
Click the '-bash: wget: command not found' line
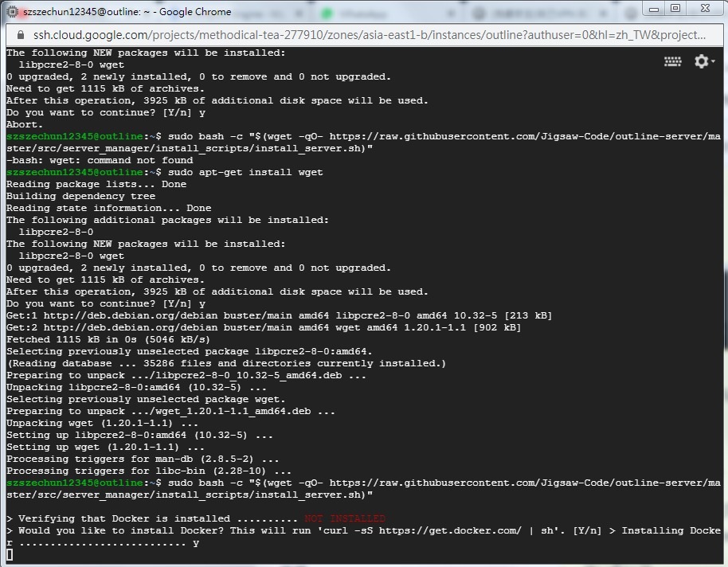click(100, 160)
